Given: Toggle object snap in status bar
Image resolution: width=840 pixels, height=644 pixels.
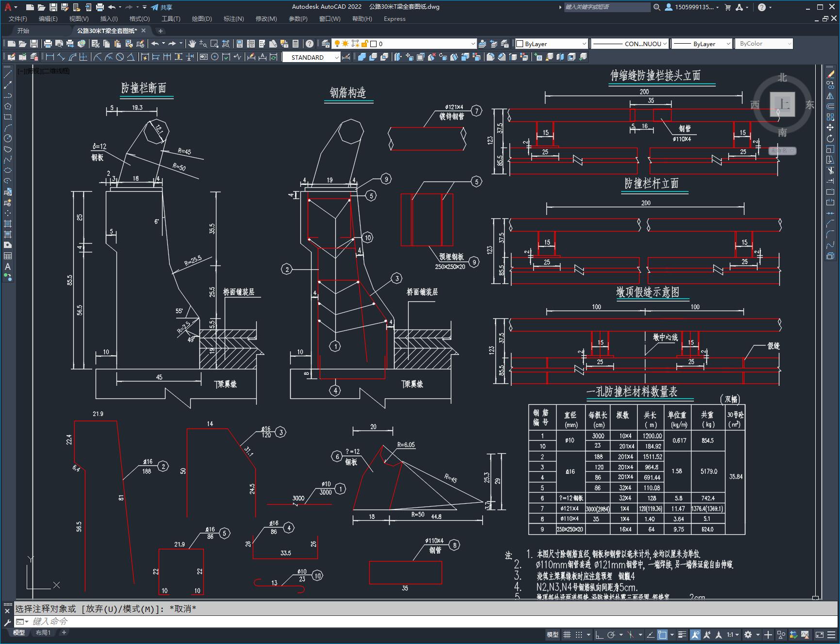Looking at the screenshot, I should 662,634.
